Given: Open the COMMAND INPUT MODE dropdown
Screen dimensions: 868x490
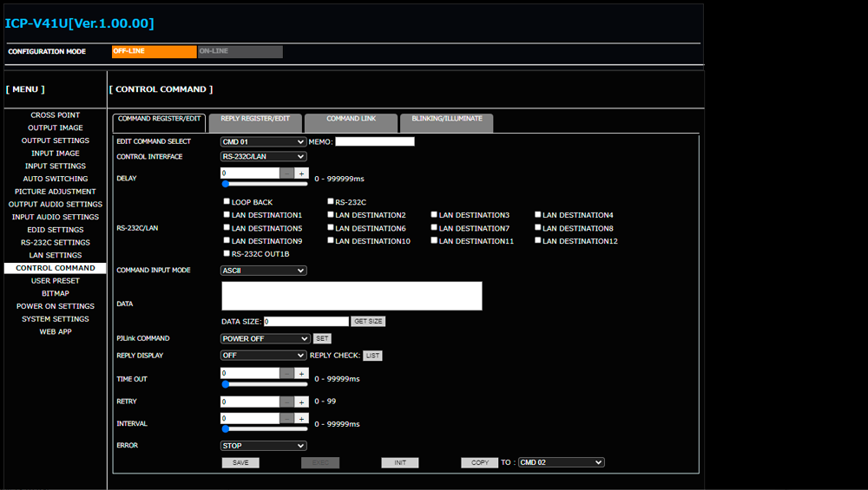Looking at the screenshot, I should point(263,271).
